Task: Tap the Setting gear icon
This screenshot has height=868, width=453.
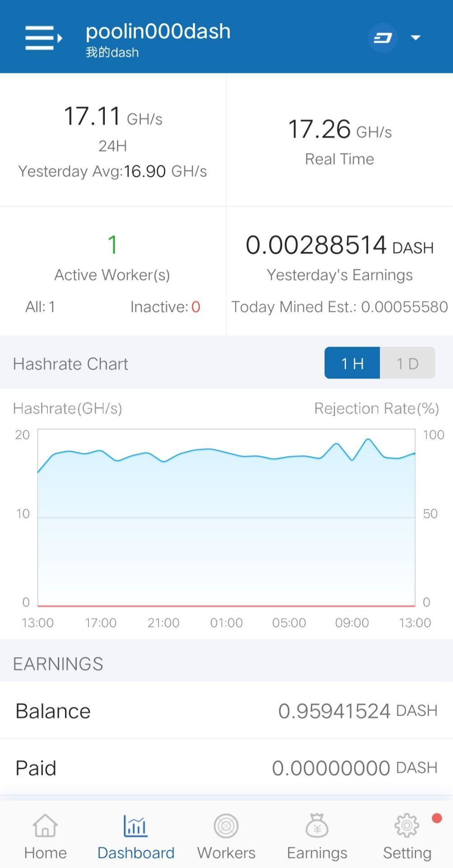Action: (x=407, y=826)
